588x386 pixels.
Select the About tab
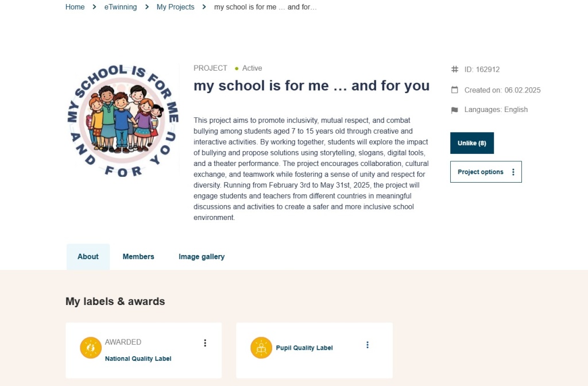point(88,257)
